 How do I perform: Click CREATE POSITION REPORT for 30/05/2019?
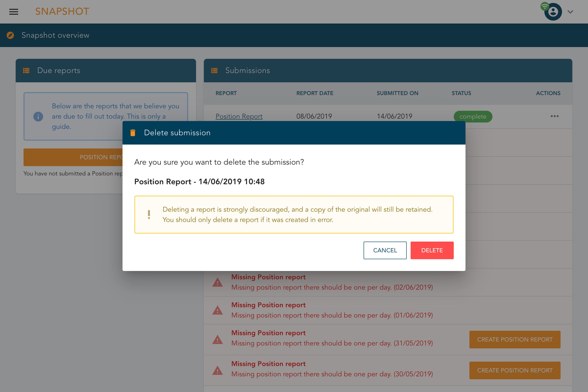[514, 370]
